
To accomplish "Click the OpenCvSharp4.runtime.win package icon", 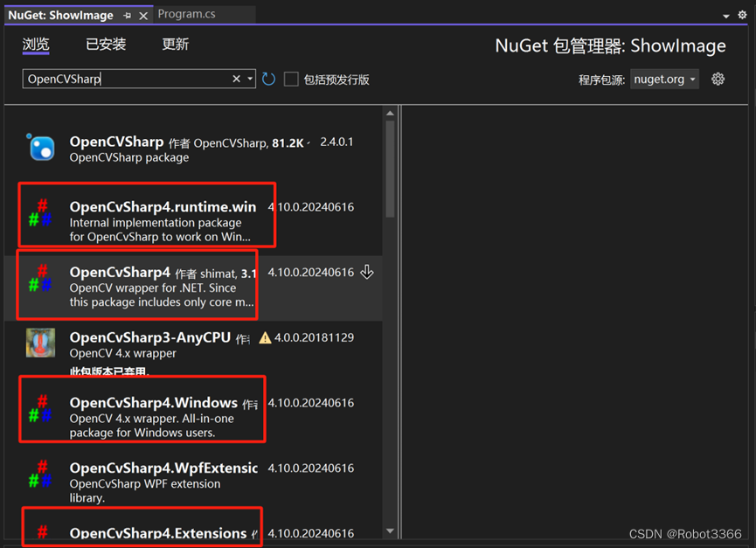I will tap(40, 213).
